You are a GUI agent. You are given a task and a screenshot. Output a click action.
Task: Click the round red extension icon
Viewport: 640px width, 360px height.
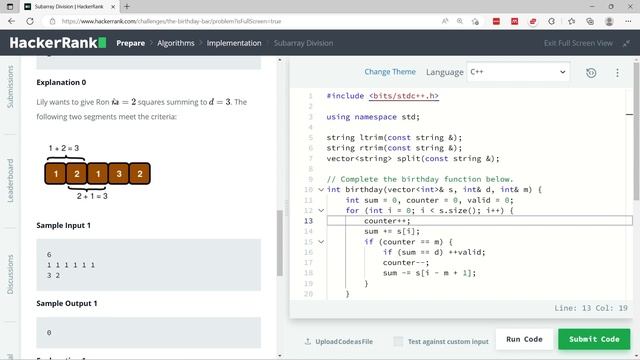pos(533,21)
